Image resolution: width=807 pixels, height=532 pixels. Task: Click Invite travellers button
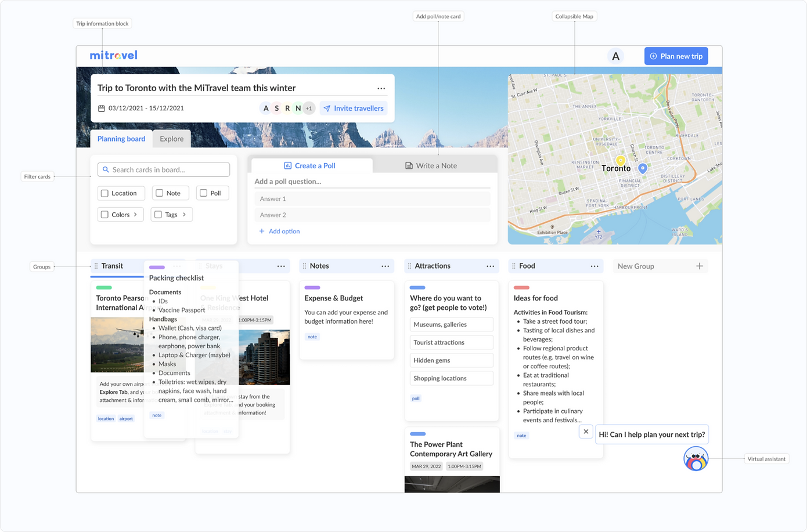(354, 108)
